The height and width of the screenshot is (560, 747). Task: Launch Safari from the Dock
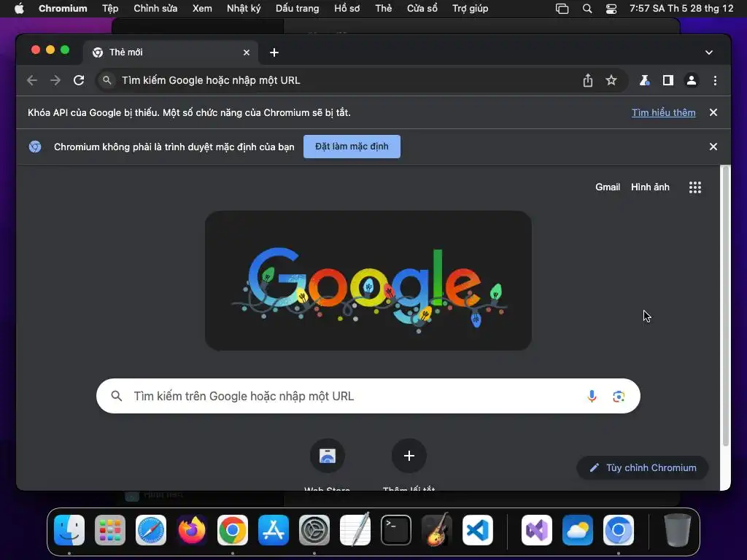(x=151, y=530)
